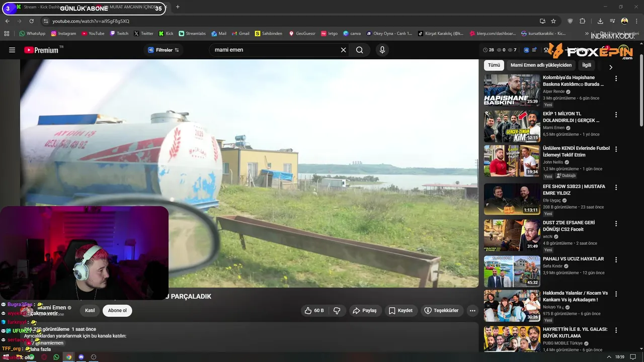Open the Filtreler filter options
644x362 pixels.
164,50
